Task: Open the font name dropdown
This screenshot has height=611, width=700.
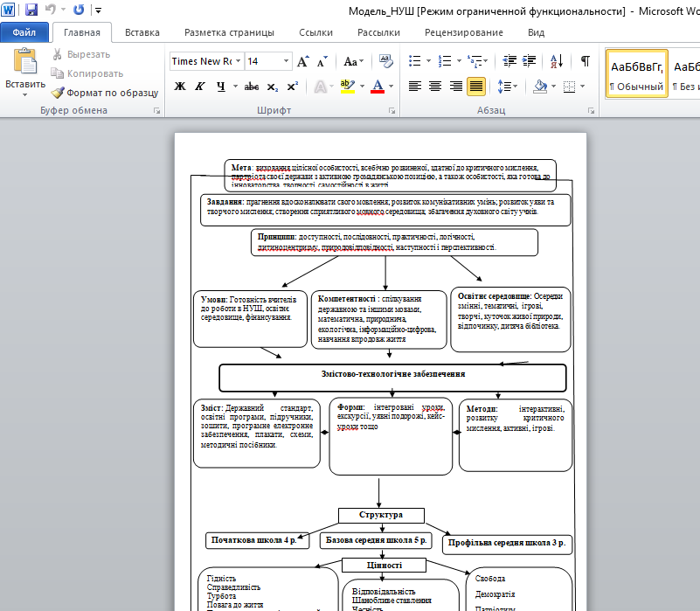Action: [239, 60]
